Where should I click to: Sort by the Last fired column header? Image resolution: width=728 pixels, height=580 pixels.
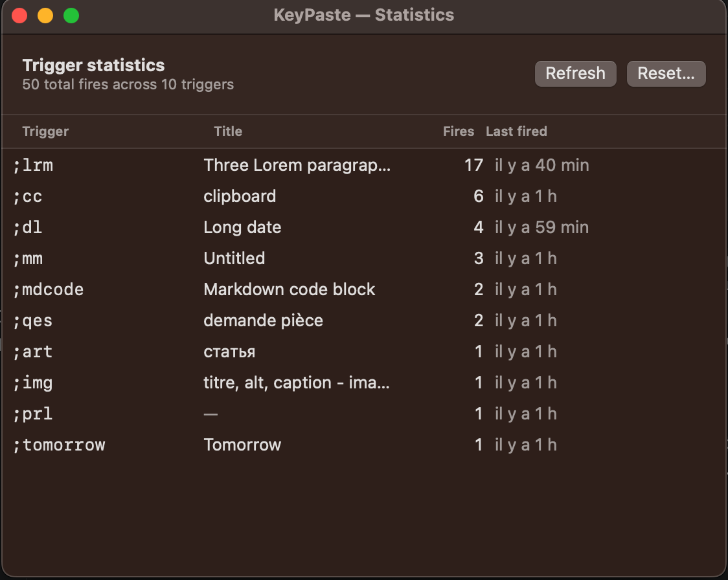[516, 131]
